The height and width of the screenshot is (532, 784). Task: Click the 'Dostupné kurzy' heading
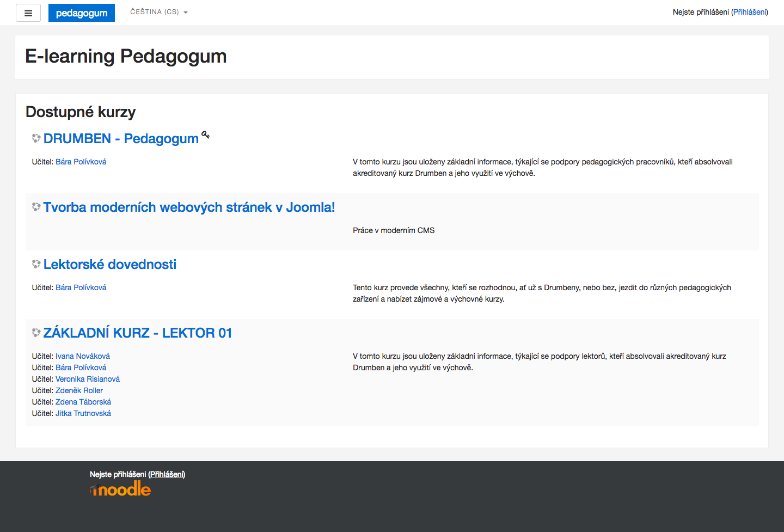(81, 112)
